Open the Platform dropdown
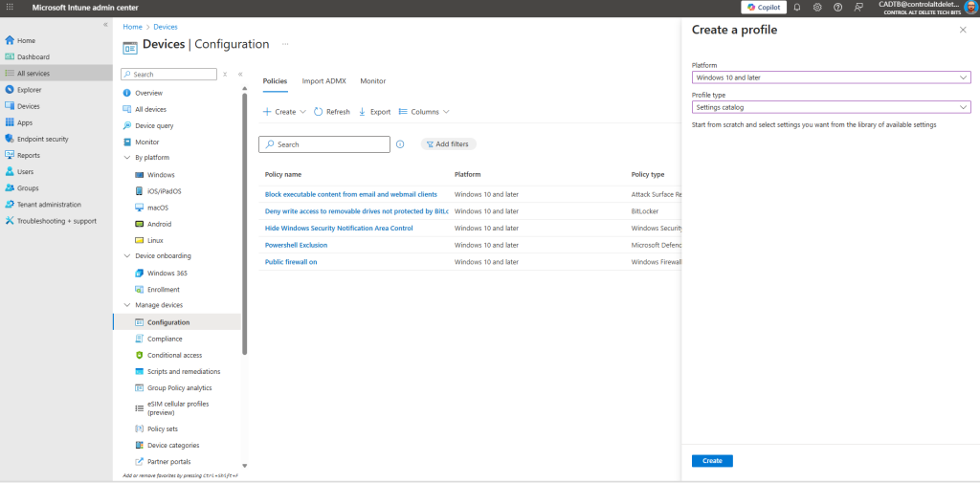The image size is (980, 483). (x=831, y=77)
